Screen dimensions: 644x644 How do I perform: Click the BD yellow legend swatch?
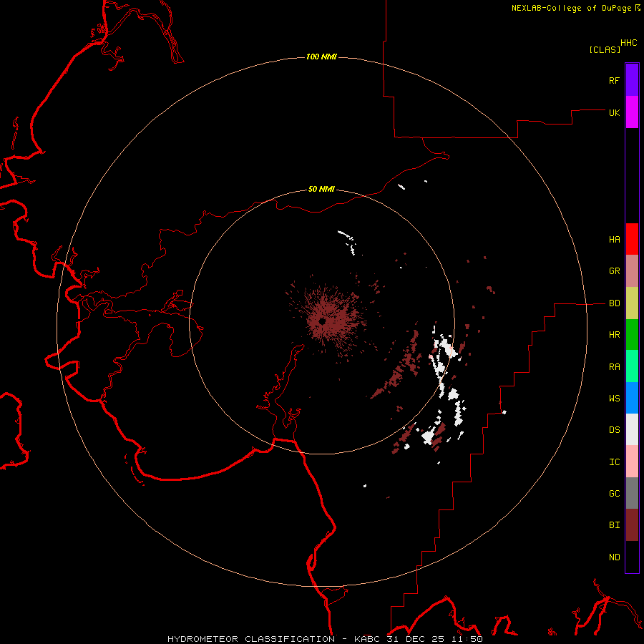tap(632, 303)
